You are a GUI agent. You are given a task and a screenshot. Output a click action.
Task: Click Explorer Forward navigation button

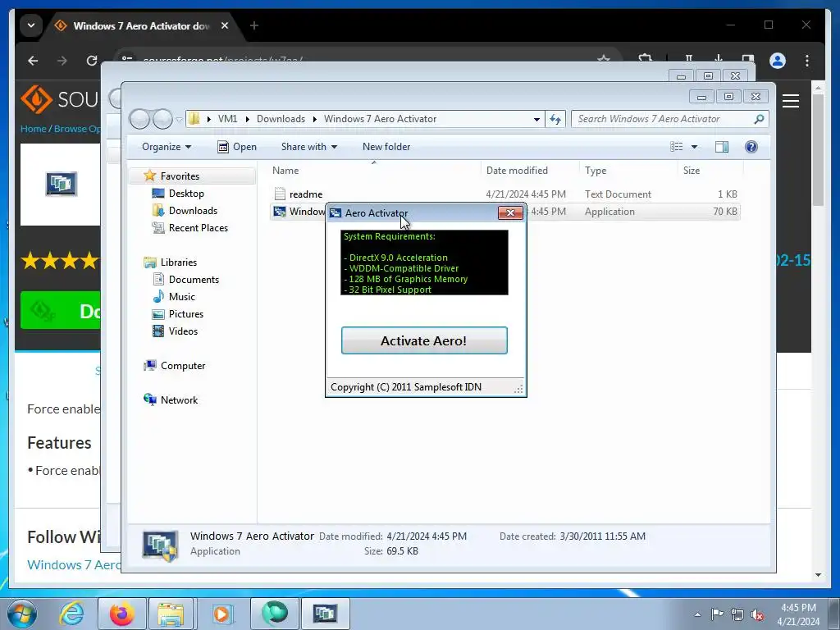[162, 119]
